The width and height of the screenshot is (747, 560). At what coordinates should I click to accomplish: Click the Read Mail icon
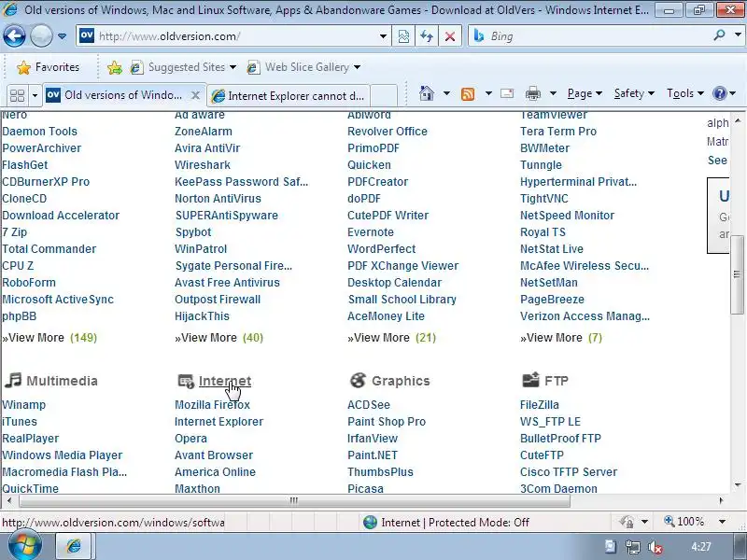click(x=507, y=93)
